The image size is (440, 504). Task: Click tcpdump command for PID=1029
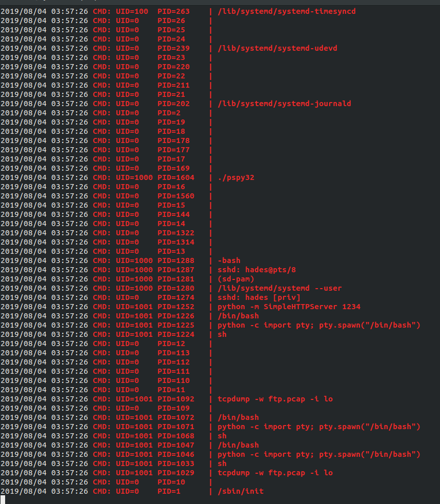click(275, 473)
